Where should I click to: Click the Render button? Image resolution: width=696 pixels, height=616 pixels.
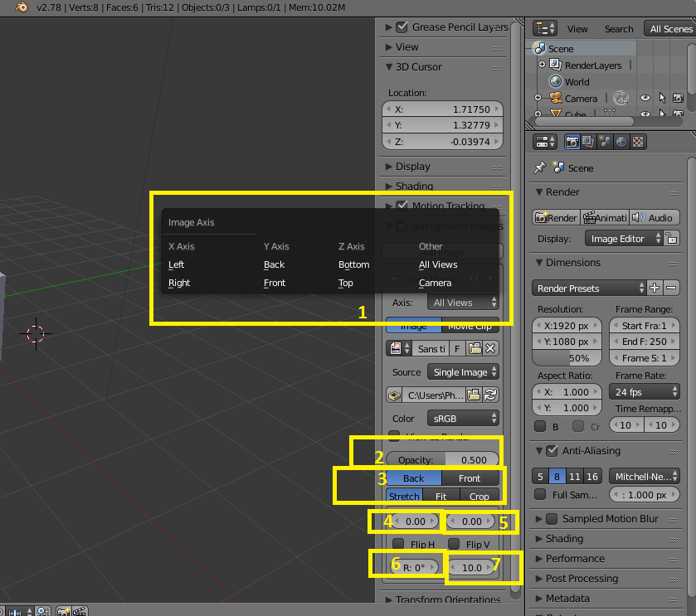[x=556, y=218]
